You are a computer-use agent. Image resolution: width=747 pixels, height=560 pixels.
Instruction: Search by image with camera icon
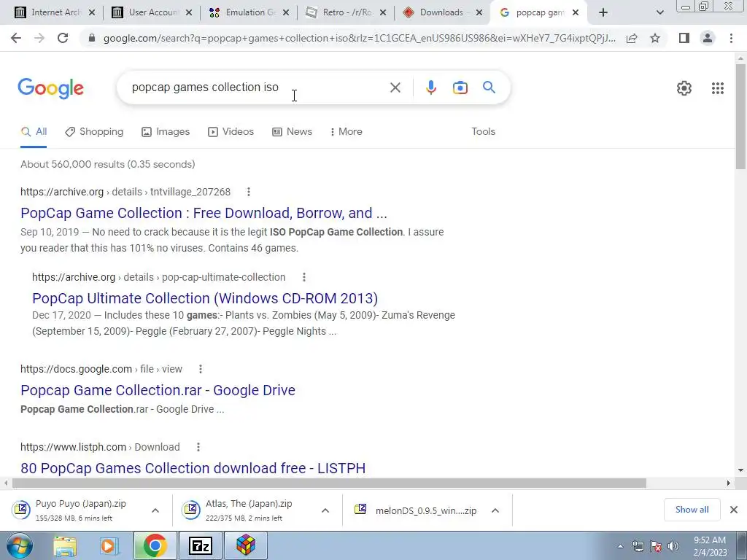pyautogui.click(x=460, y=87)
